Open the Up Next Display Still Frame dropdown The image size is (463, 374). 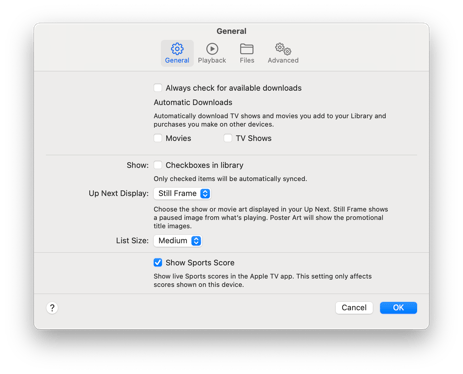click(182, 193)
